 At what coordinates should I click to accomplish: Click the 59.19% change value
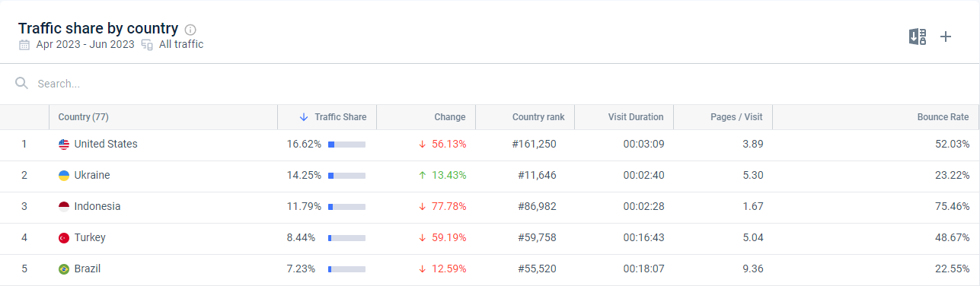[x=449, y=237]
